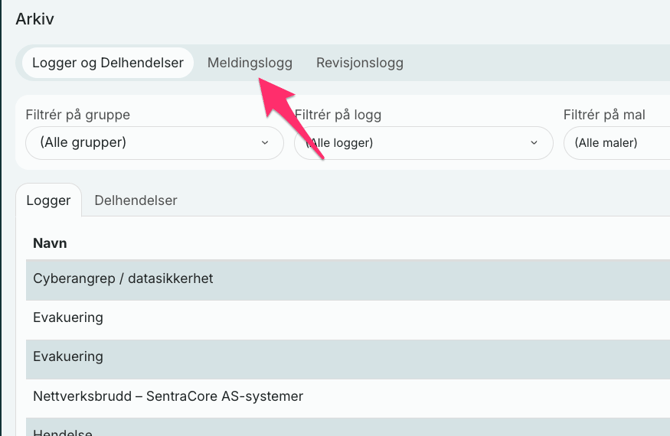The image size is (670, 436).
Task: Select the Logger sub-tab
Action: point(49,200)
